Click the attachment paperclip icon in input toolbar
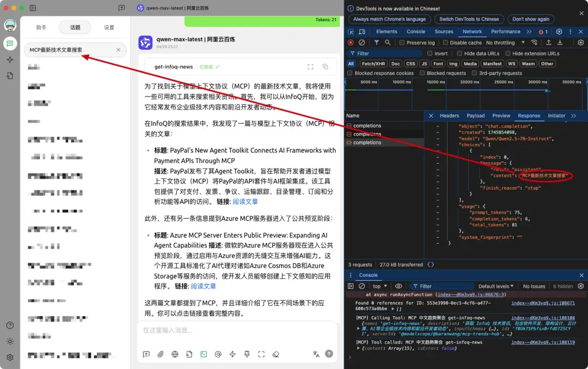 click(x=161, y=354)
